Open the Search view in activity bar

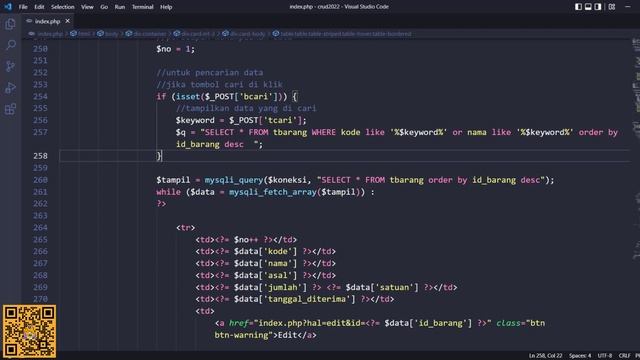tap(10, 44)
